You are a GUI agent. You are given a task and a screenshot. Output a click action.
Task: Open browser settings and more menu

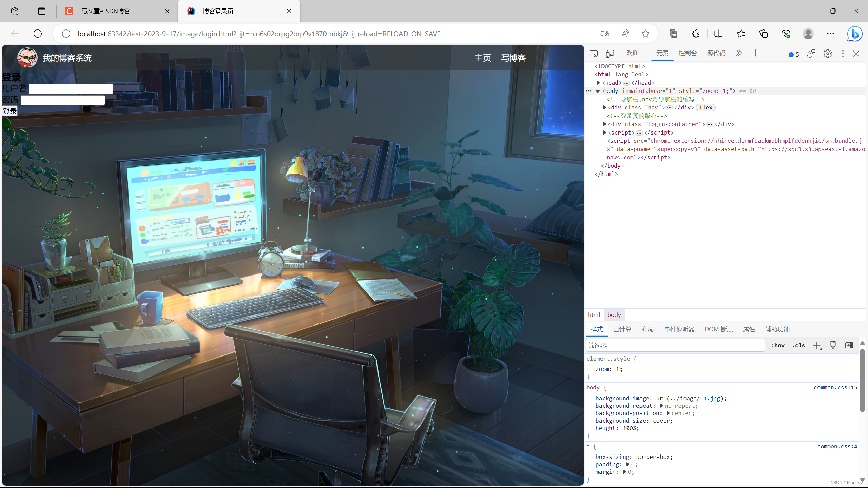(x=830, y=34)
